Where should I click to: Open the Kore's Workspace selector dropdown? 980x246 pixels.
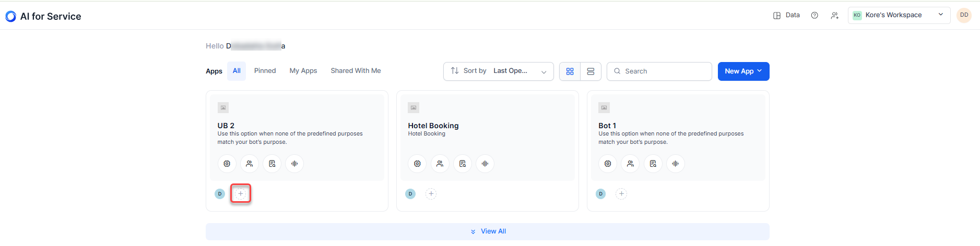point(898,15)
